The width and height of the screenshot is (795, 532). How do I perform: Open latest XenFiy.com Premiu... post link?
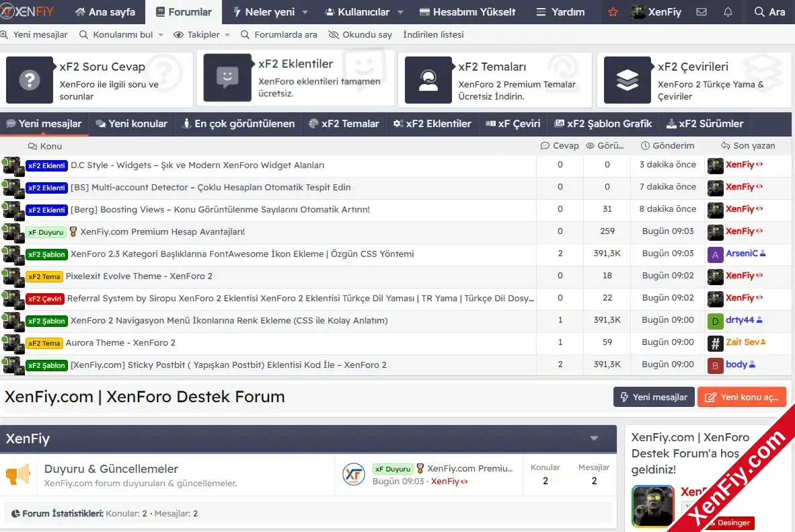(x=469, y=469)
